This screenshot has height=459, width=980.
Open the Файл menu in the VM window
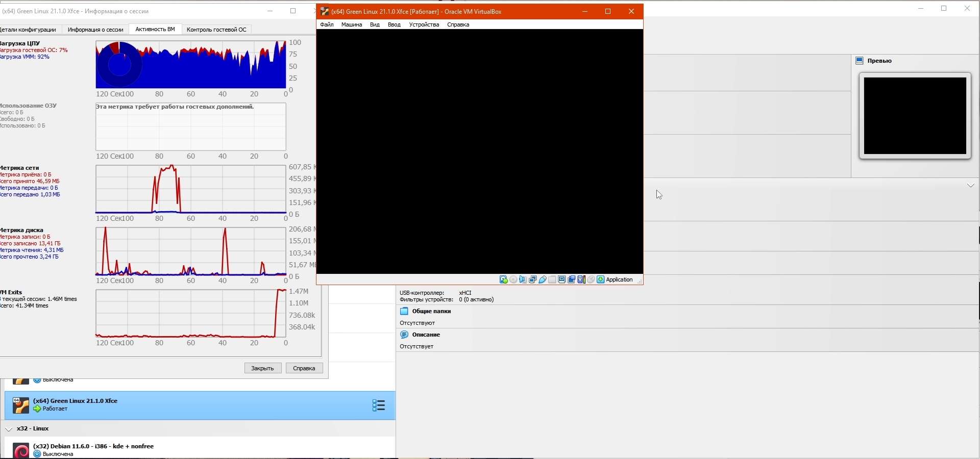coord(327,24)
